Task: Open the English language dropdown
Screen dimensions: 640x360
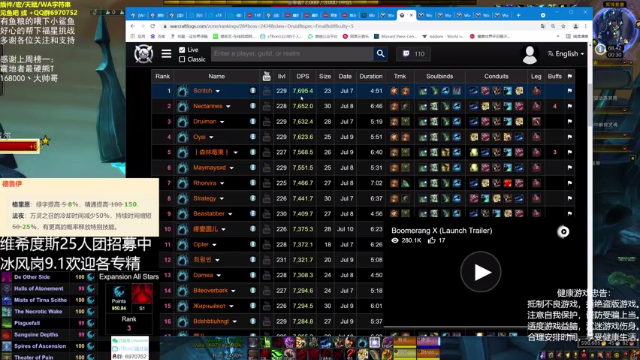Action: coord(566,54)
